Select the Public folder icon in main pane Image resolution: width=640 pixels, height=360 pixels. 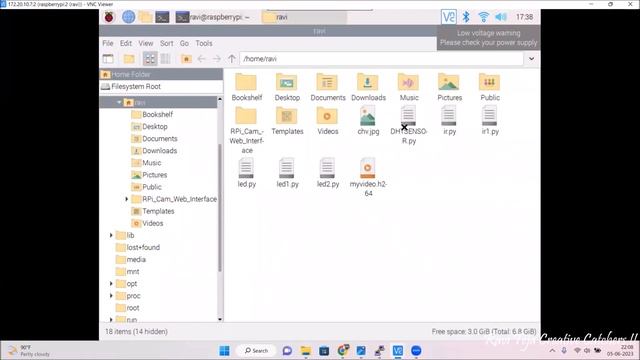(x=490, y=87)
